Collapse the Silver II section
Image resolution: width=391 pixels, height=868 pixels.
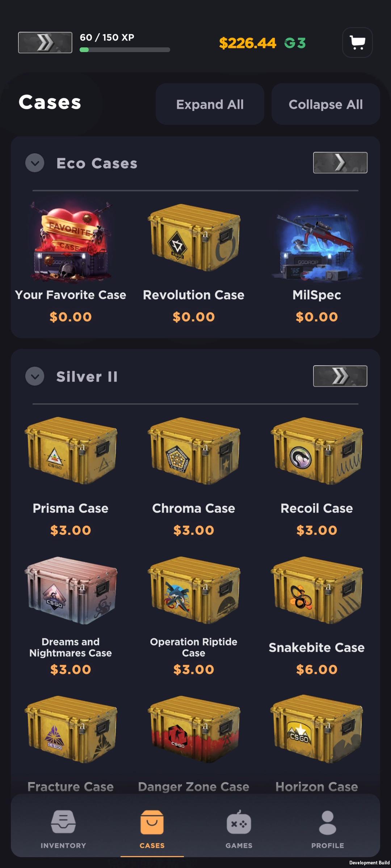[x=35, y=376]
